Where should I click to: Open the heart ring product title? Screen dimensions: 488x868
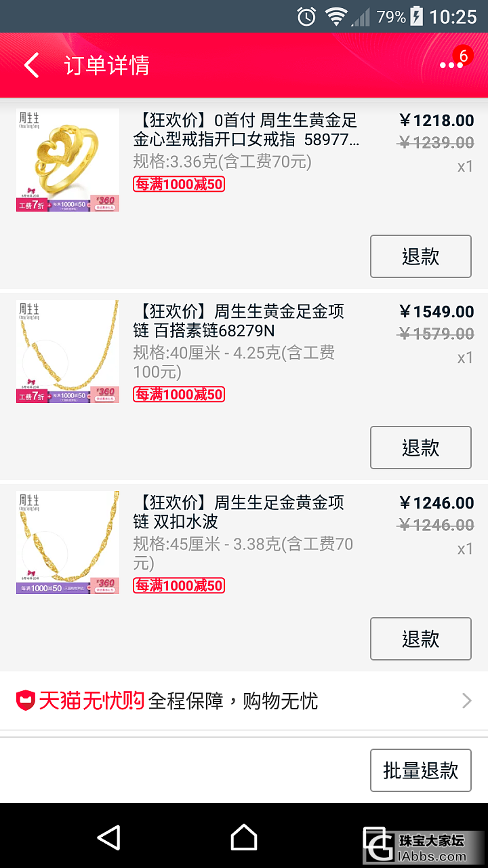[247, 130]
